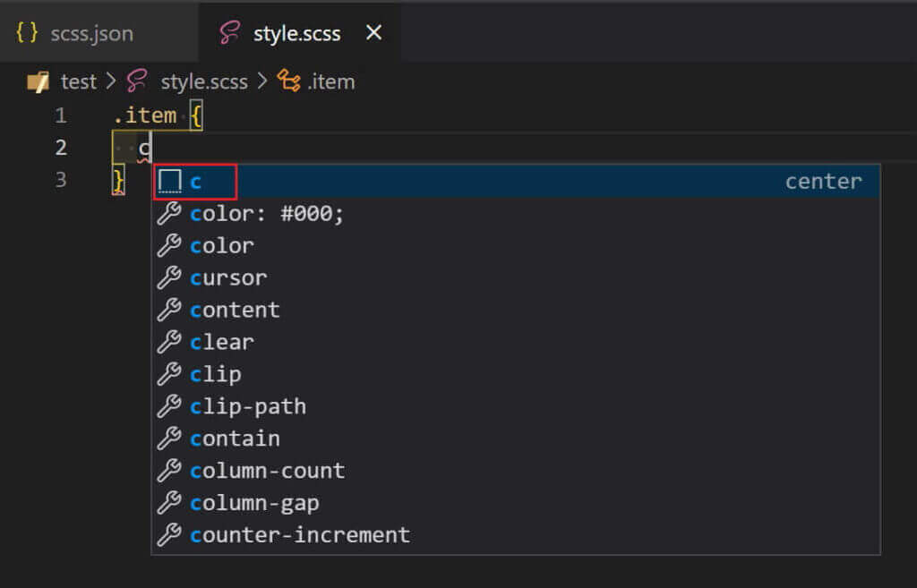Choose the 'column-count' suggestion
The width and height of the screenshot is (917, 588).
coord(516,471)
